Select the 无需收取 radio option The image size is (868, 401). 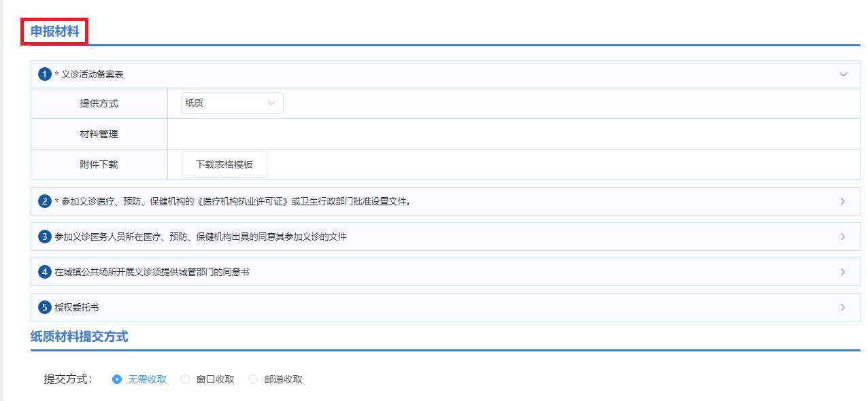[117, 379]
